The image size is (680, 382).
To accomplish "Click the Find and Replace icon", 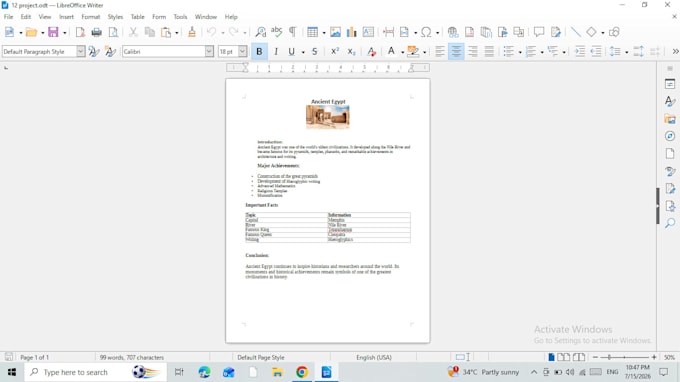I will click(x=261, y=32).
